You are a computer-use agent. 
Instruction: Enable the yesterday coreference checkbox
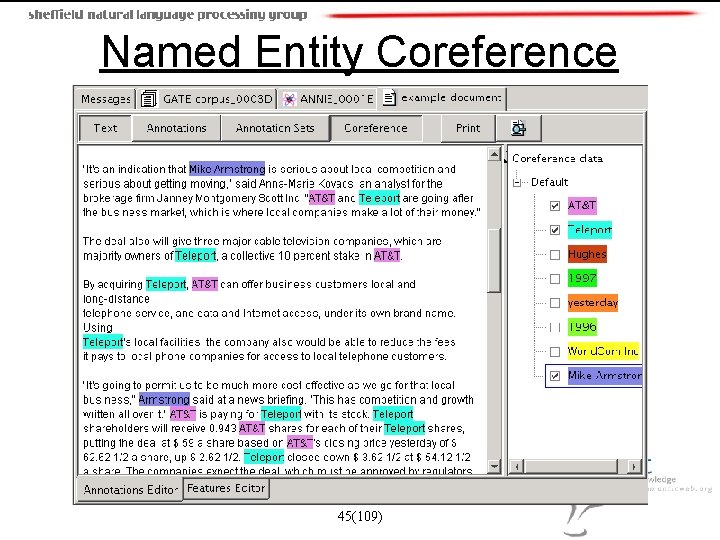coord(555,303)
